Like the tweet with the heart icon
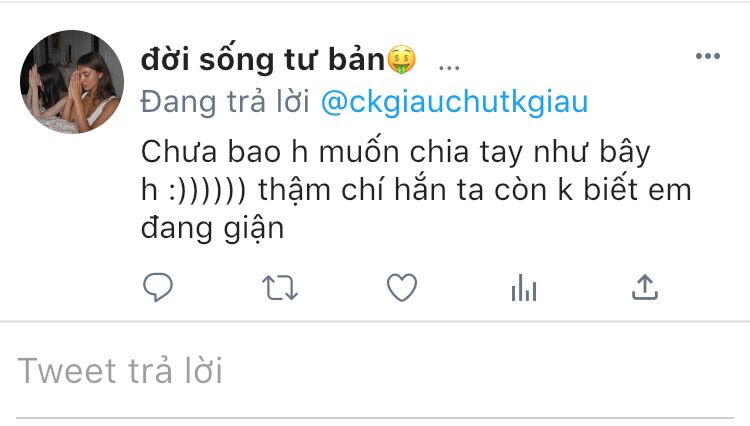Screen dimensions: 750x426 coord(402,287)
